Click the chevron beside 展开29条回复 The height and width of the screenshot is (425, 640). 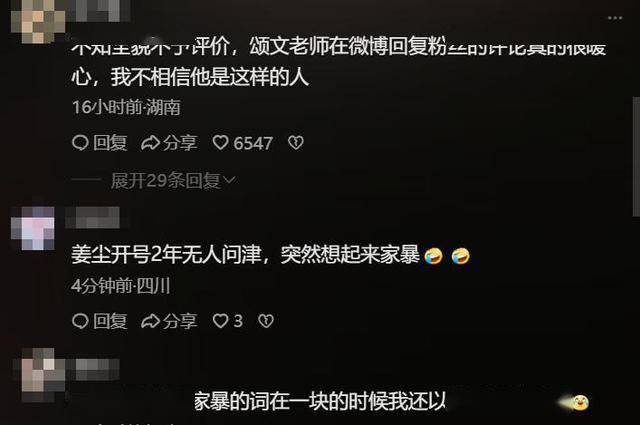pos(230,180)
